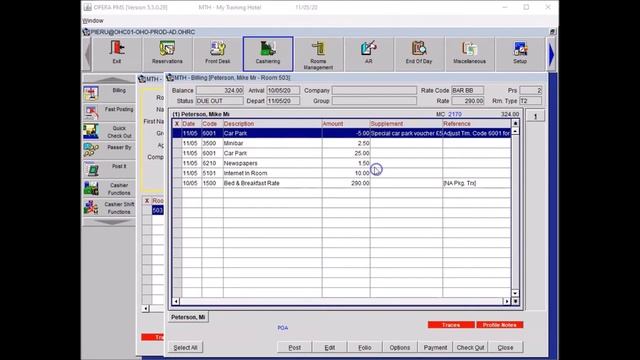Open the Setup module

(x=520, y=54)
